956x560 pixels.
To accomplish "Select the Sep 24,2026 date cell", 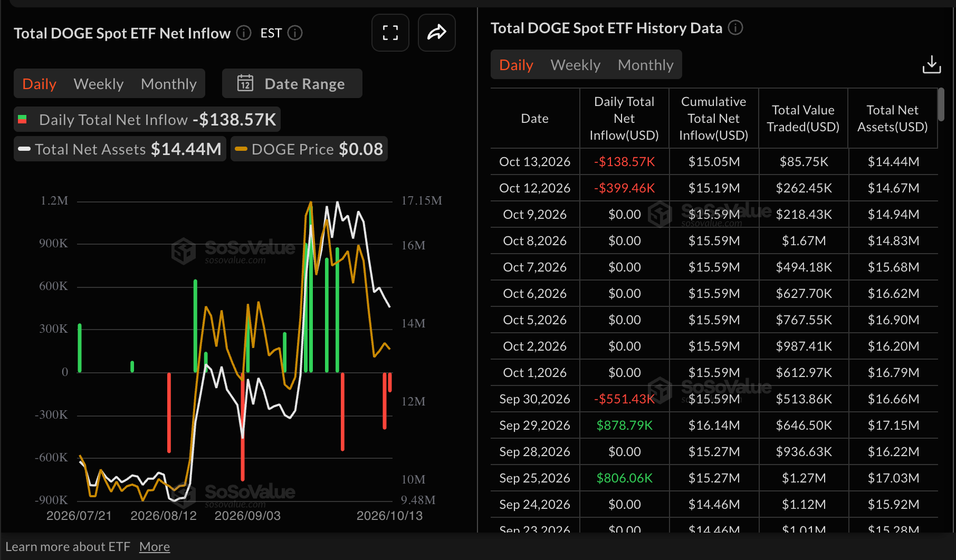I will [535, 505].
